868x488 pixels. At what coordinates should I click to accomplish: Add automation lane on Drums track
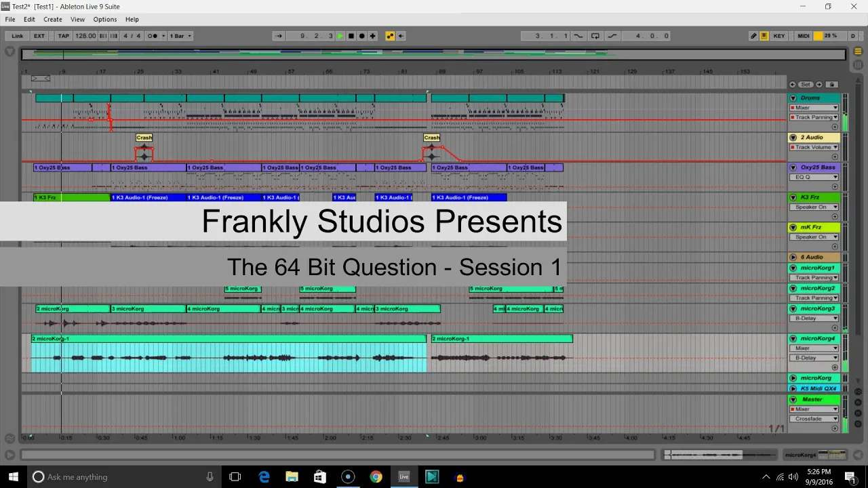[x=835, y=127]
